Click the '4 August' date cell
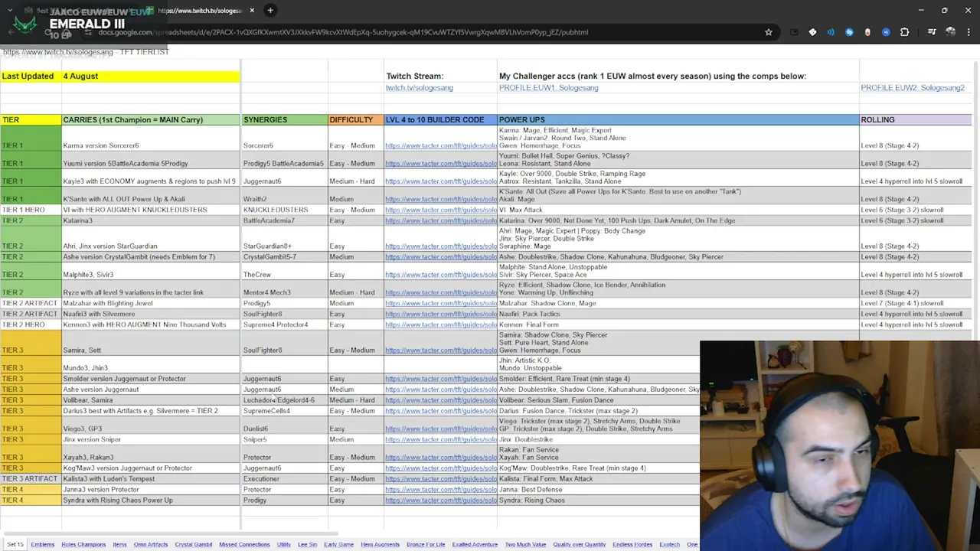The width and height of the screenshot is (980, 551). coord(151,77)
